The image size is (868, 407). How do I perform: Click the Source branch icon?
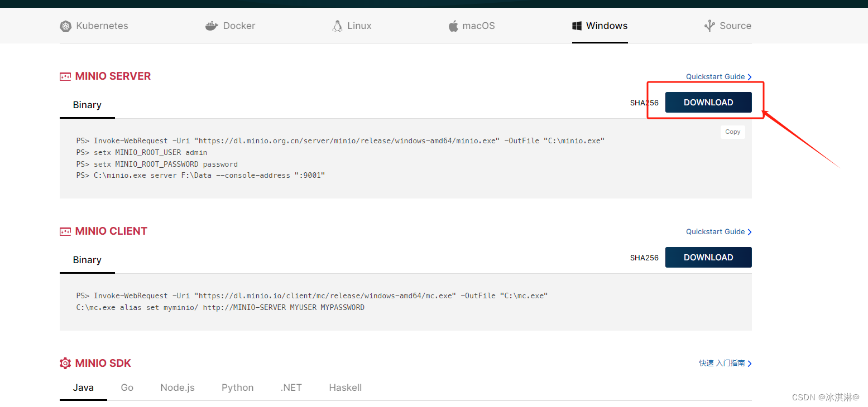709,26
